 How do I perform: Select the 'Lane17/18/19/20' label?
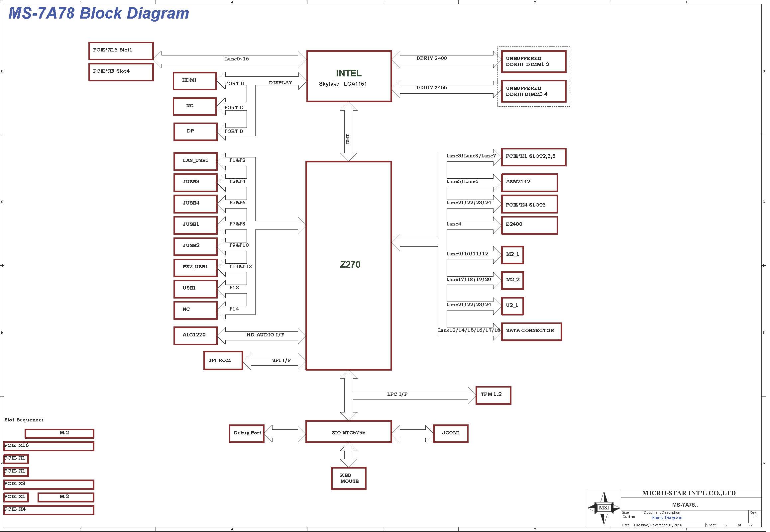(x=469, y=280)
